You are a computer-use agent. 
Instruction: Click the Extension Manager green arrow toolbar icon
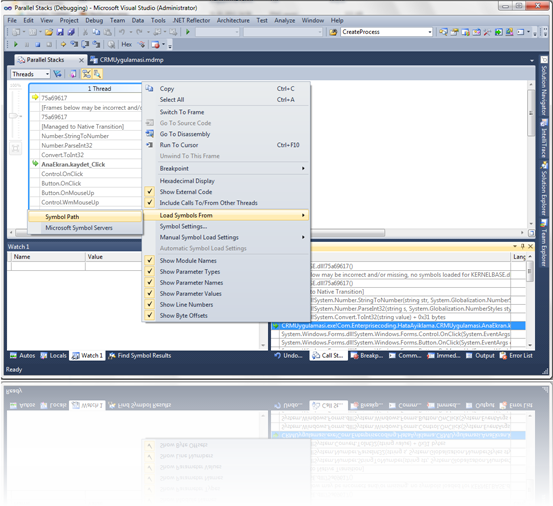point(498,32)
